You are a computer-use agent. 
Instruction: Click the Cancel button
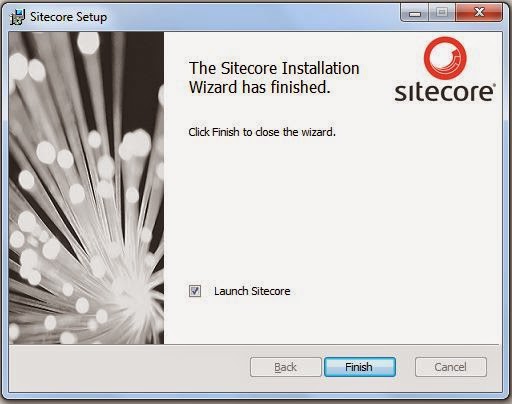(x=451, y=367)
